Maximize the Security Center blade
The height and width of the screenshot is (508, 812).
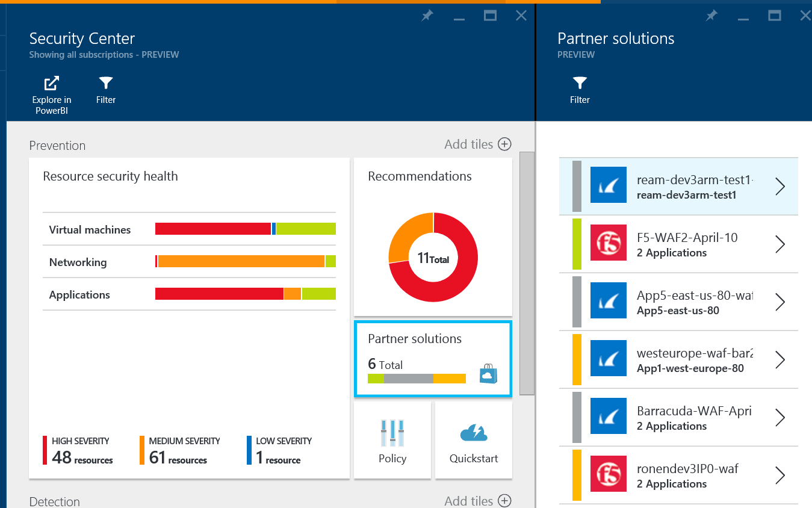(x=490, y=16)
